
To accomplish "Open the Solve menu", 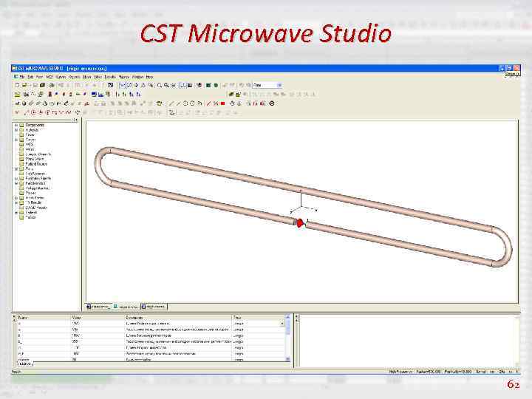I will (98, 77).
